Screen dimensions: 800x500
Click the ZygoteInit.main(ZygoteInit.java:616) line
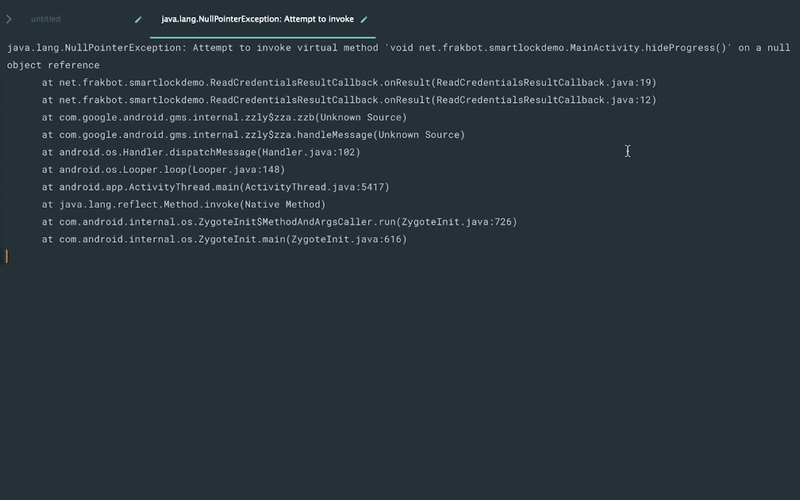[224, 239]
